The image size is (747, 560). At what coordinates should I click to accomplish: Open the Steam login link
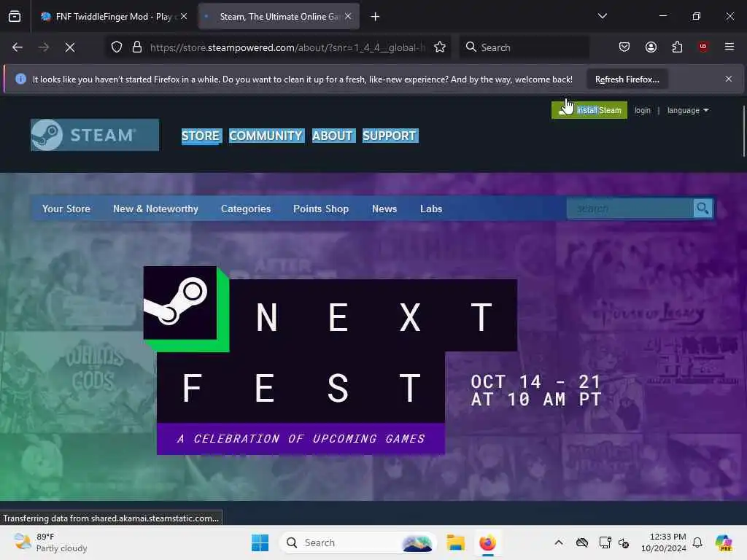point(642,111)
